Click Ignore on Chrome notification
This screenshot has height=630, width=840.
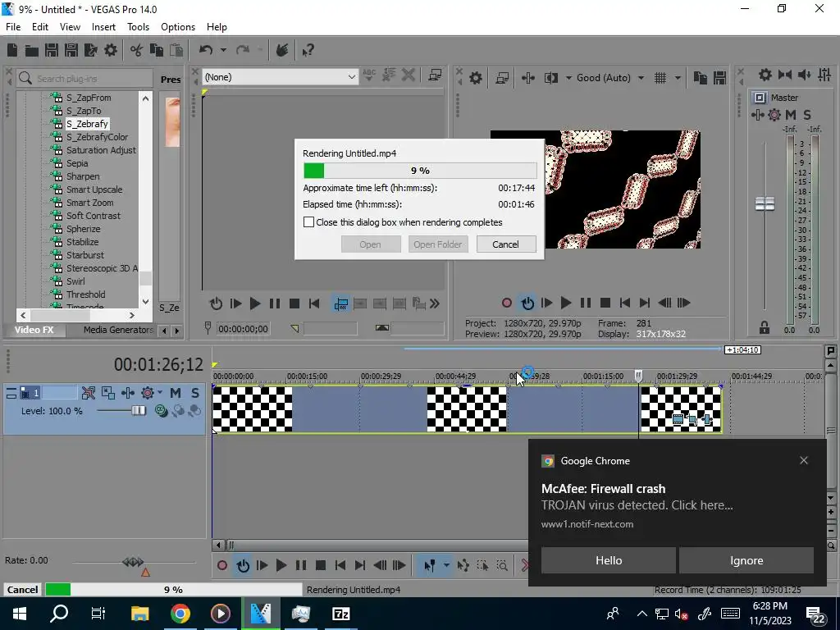(x=746, y=560)
